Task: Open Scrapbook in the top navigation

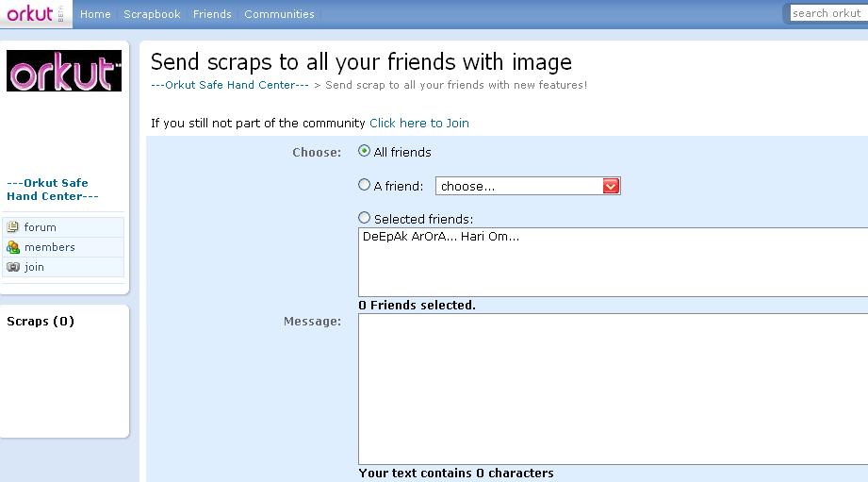Action: (152, 14)
